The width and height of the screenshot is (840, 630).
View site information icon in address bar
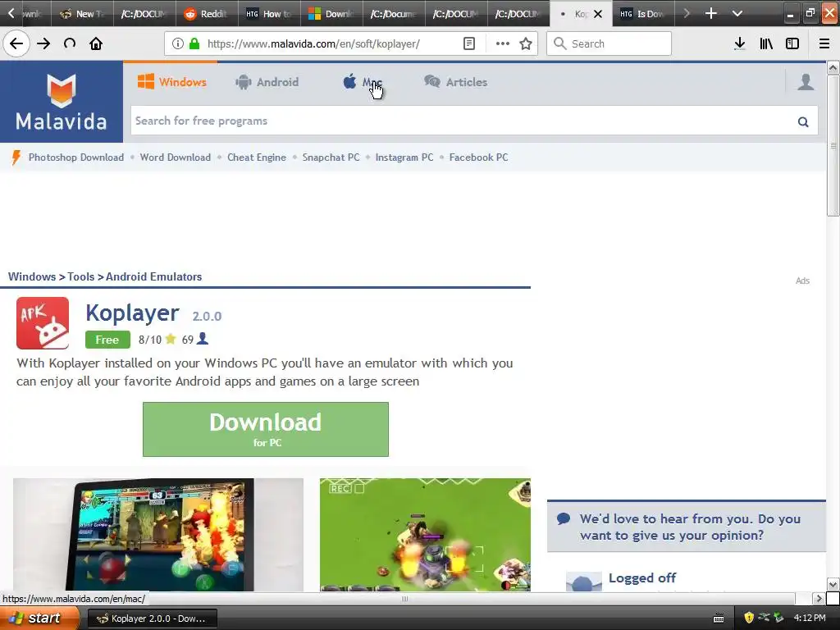pos(178,43)
